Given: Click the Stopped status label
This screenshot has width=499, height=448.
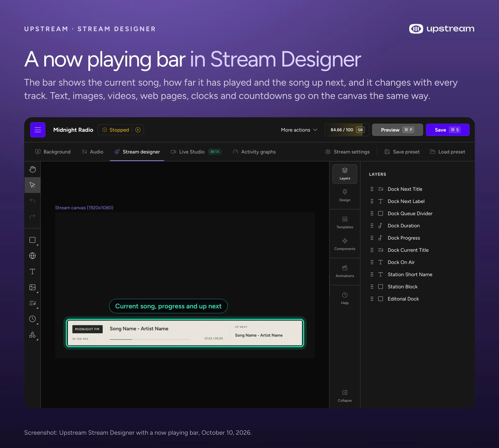Looking at the screenshot, I should point(119,130).
